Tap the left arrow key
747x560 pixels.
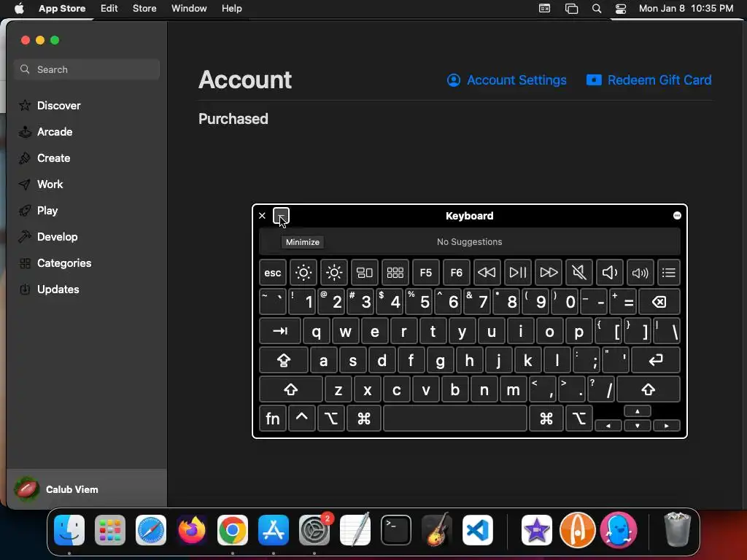(x=608, y=426)
